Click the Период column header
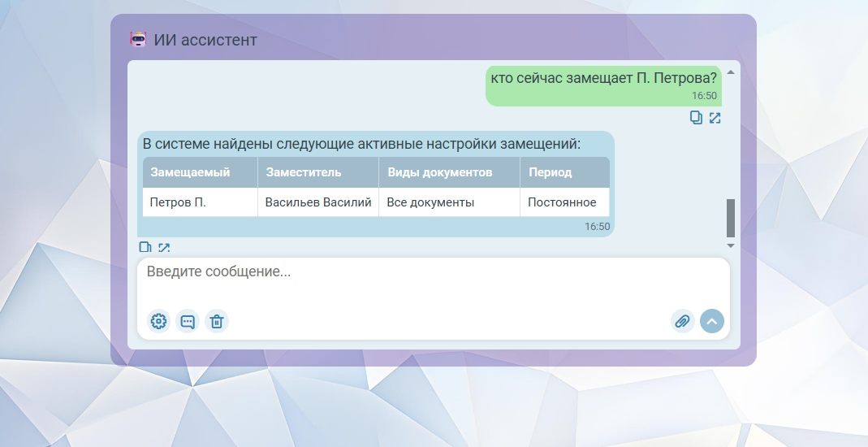868x447 pixels. (x=551, y=172)
